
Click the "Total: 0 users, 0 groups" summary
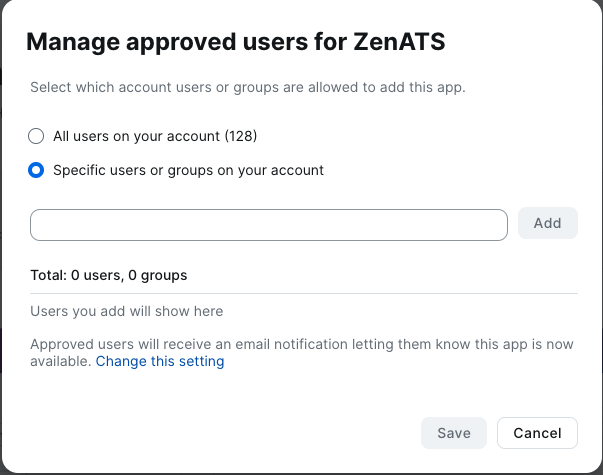coord(109,275)
